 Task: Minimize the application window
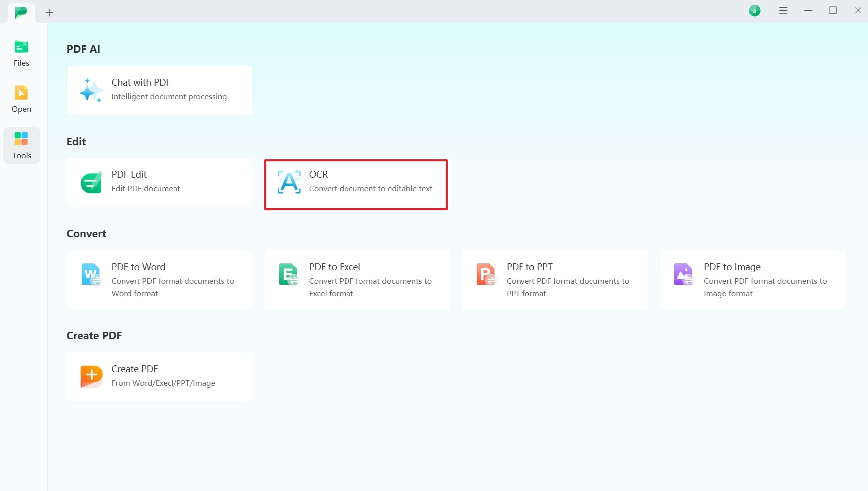808,11
